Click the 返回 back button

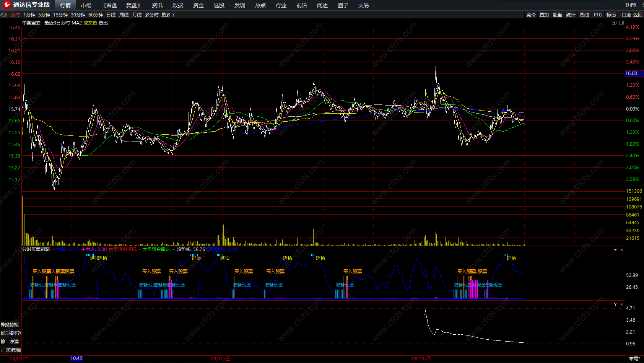point(638,15)
